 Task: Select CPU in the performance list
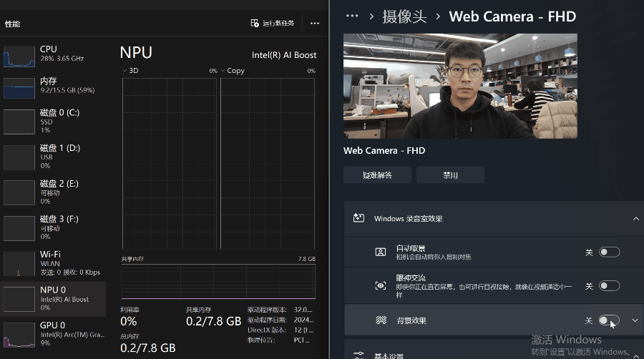[x=54, y=54]
